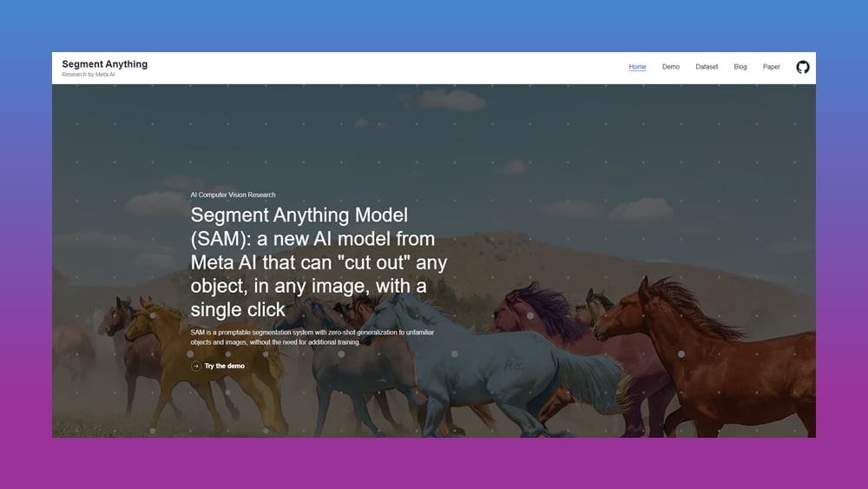This screenshot has height=489, width=868.
Task: Open the Blog link in header
Action: pos(740,67)
